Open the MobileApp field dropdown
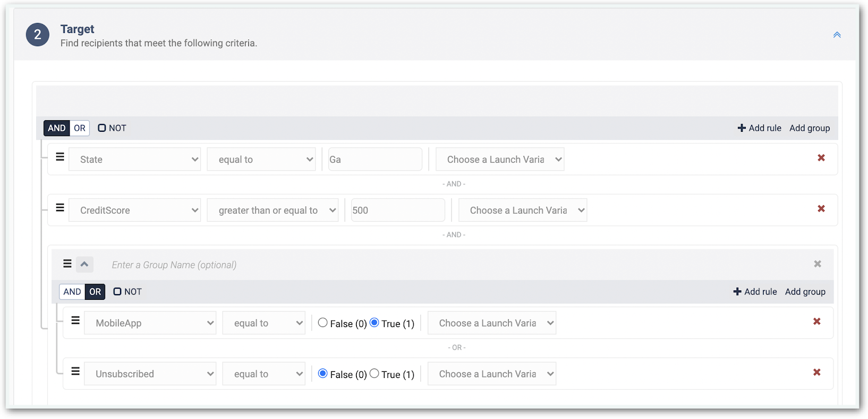This screenshot has height=419, width=868. tap(150, 323)
